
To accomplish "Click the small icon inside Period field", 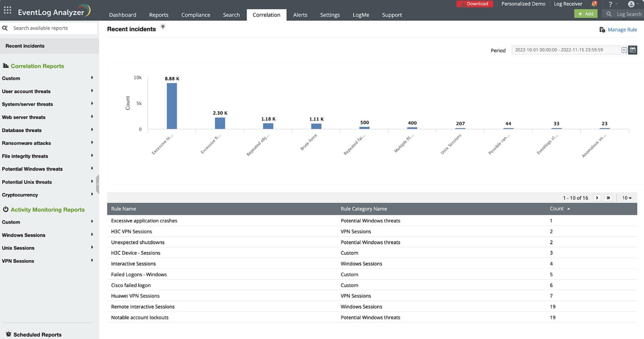I will coord(624,50).
